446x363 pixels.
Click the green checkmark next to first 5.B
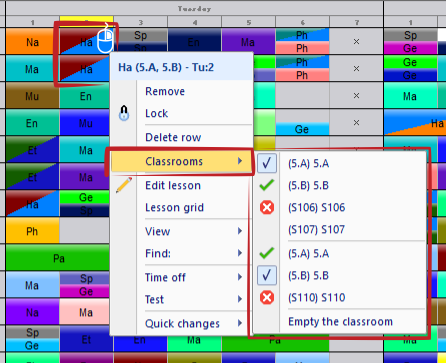coord(267,185)
